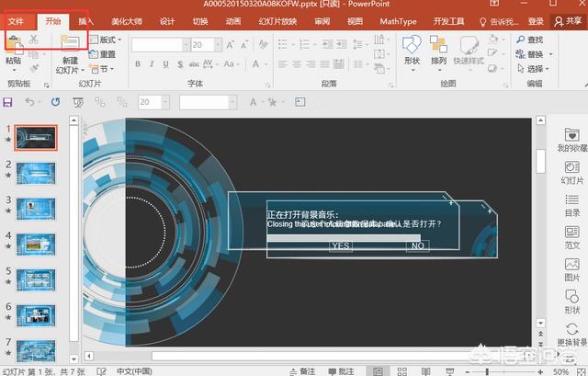The height and width of the screenshot is (376, 588).
Task: Toggle align text left
Action: tap(282, 64)
